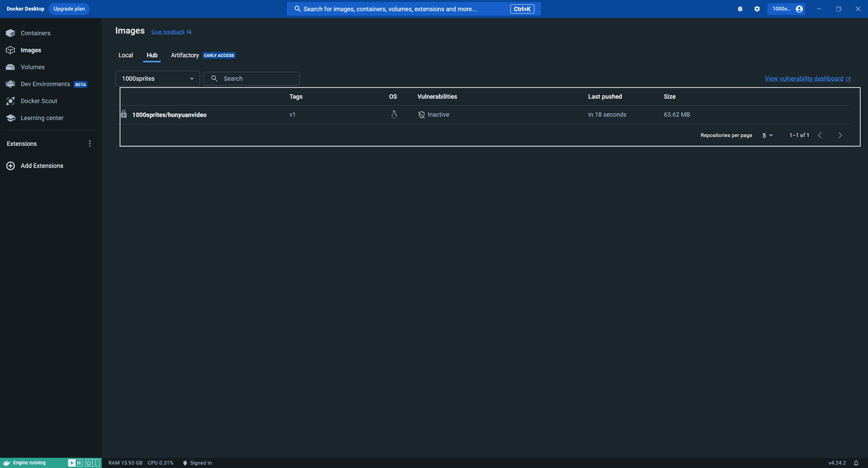Image resolution: width=868 pixels, height=468 pixels.
Task: Open the troubleshoot bug icon
Action: click(740, 9)
